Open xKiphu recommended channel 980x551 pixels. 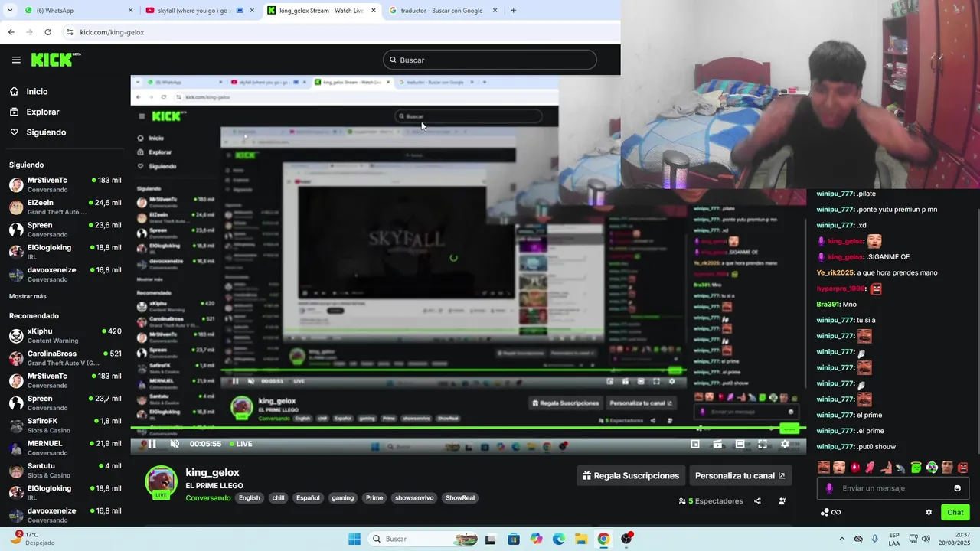(x=65, y=336)
